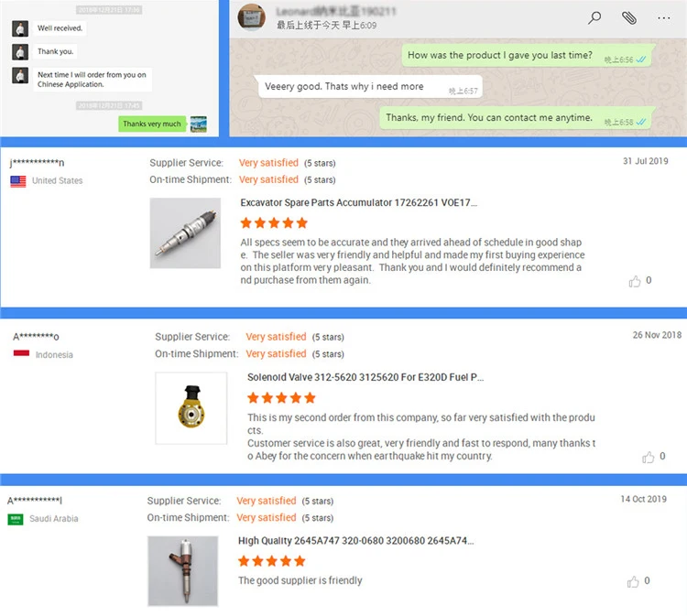Viewport: 687px width, 616px height.
Task: Click the Saudi Arabia flag icon
Action: pyautogui.click(x=16, y=519)
